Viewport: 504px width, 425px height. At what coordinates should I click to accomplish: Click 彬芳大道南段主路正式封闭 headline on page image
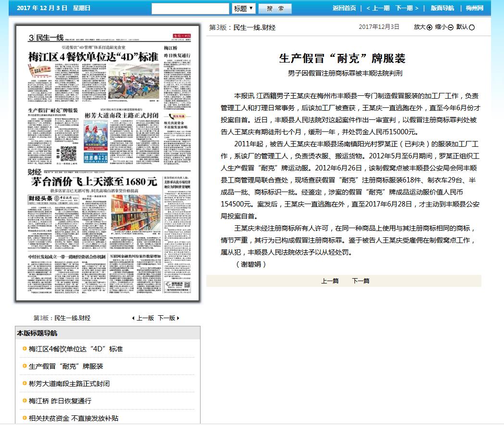122,115
